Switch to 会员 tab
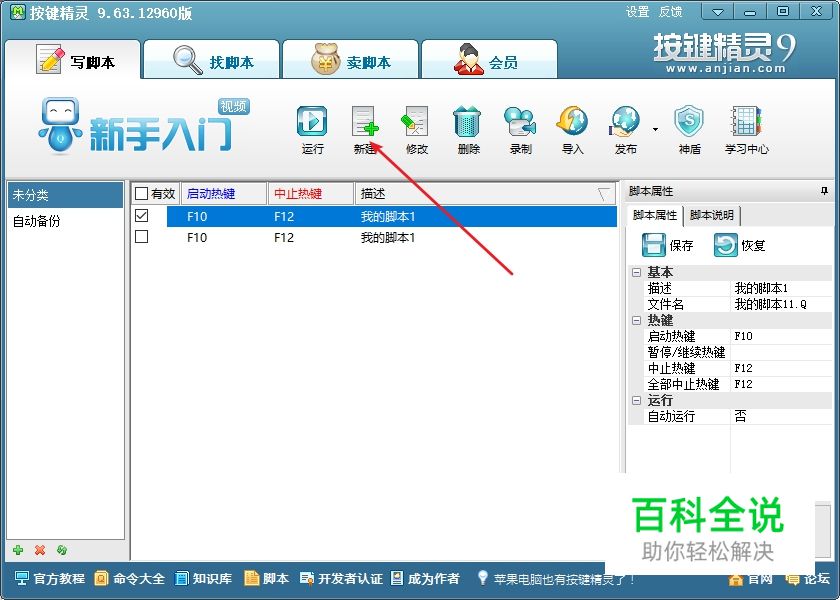Screen dimensions: 840x600 (x=489, y=60)
